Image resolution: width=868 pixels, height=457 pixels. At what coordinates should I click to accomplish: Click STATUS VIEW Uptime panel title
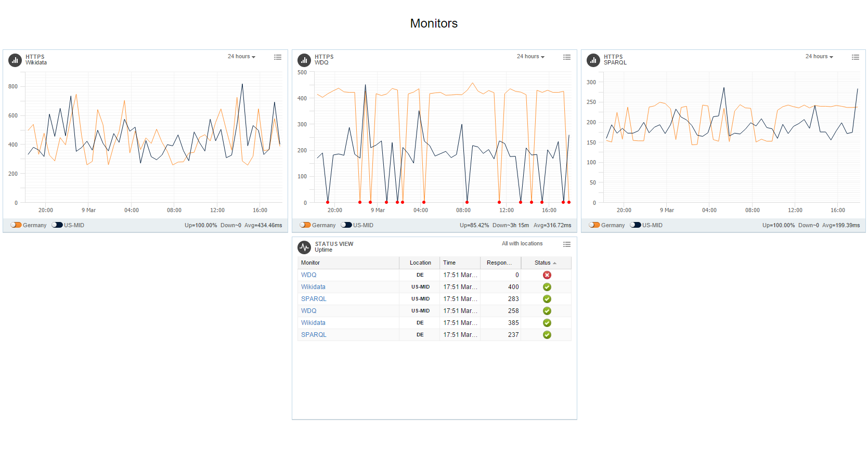coord(334,247)
